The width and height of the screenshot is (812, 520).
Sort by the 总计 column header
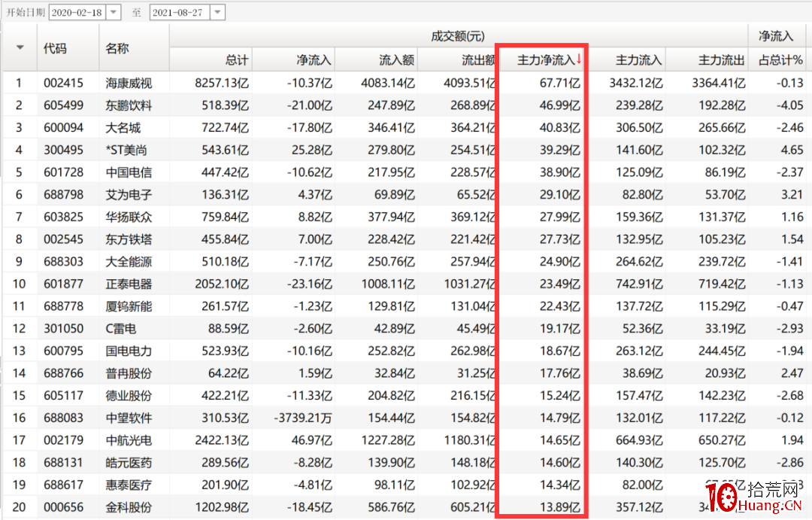211,60
